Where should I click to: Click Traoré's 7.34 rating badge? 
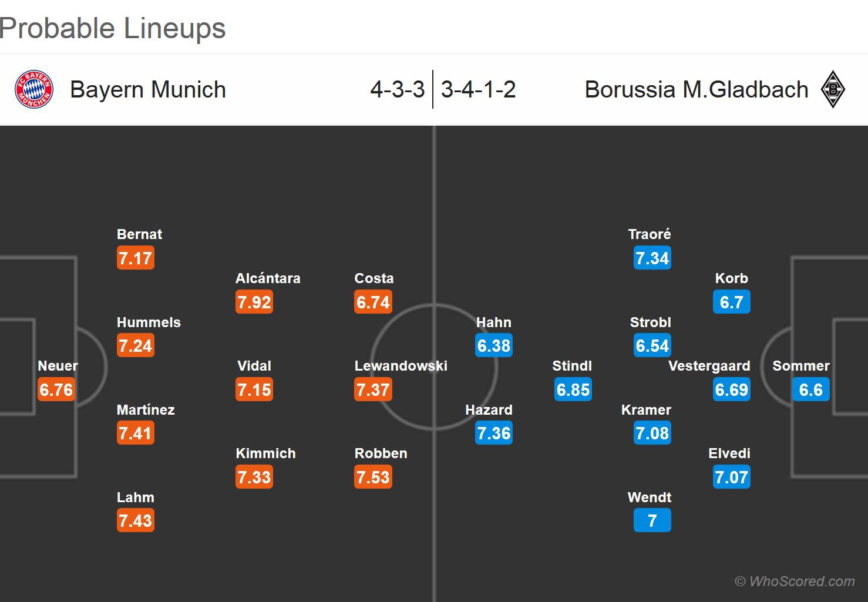coord(652,258)
